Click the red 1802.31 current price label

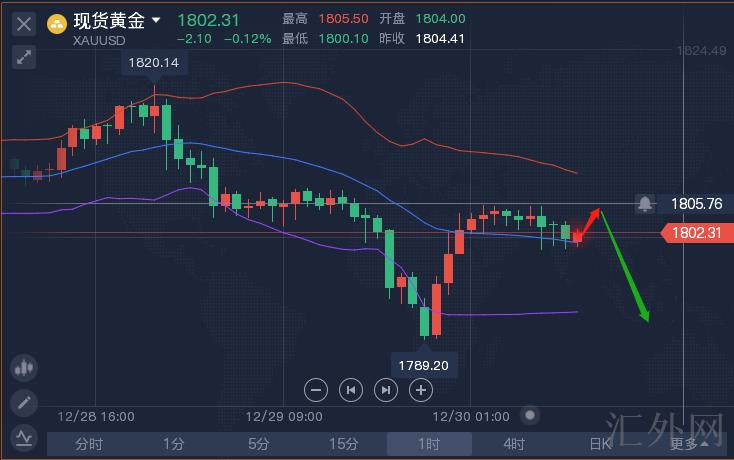(x=698, y=233)
